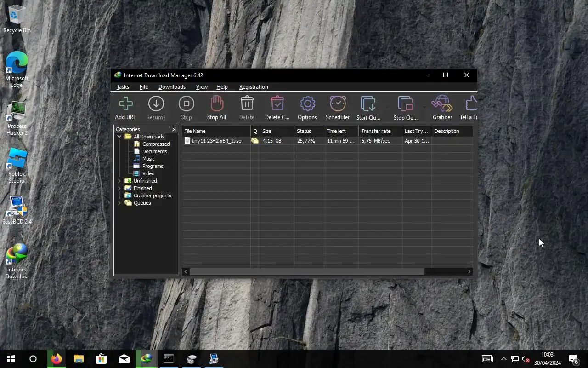Image resolution: width=588 pixels, height=368 pixels.
Task: Click the queue icon in the download row
Action: point(255,141)
